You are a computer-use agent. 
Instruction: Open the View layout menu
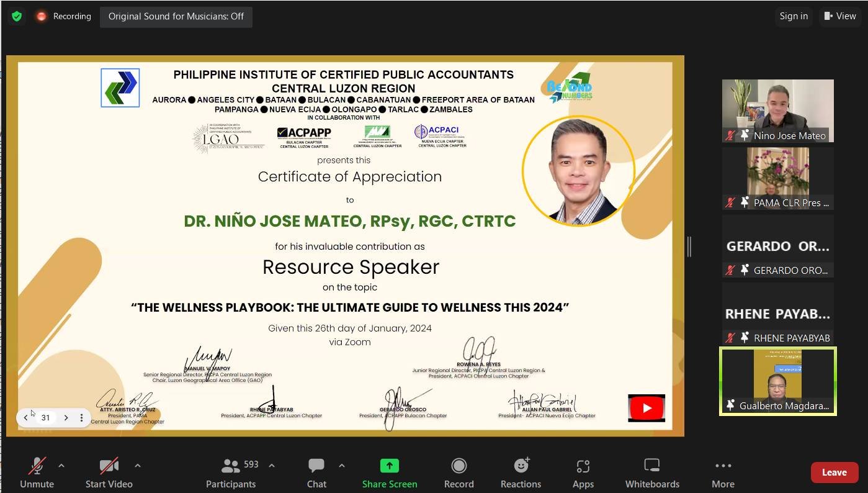[839, 16]
